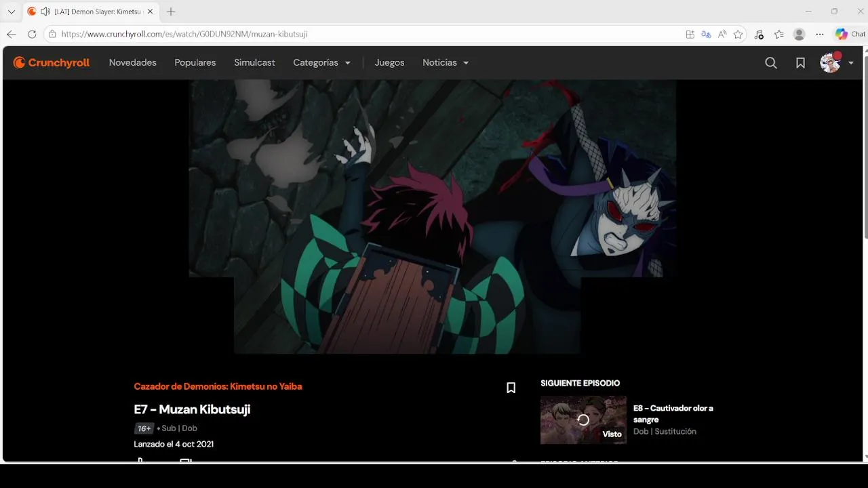Open the browser profile icon
The width and height of the screenshot is (868, 488).
point(800,34)
